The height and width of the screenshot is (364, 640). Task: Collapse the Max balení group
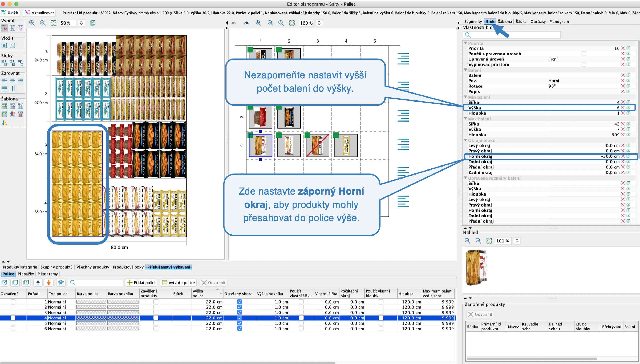tap(465, 119)
